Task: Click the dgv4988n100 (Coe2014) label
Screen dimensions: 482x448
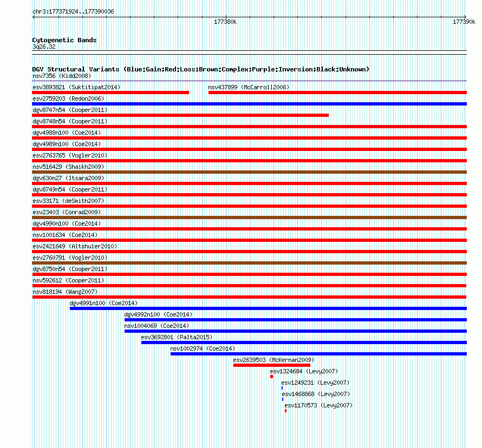Action: [67, 133]
